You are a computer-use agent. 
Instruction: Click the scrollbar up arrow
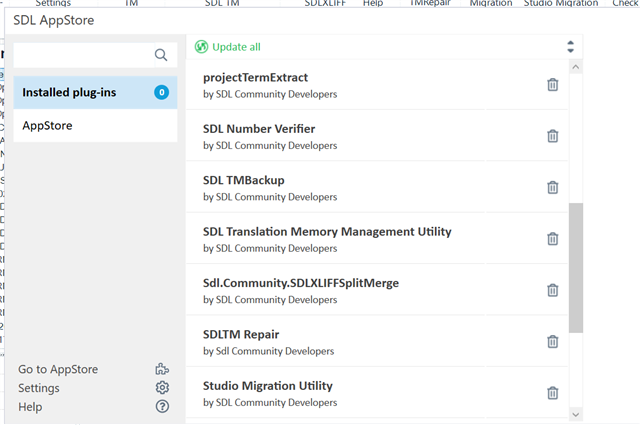576,67
